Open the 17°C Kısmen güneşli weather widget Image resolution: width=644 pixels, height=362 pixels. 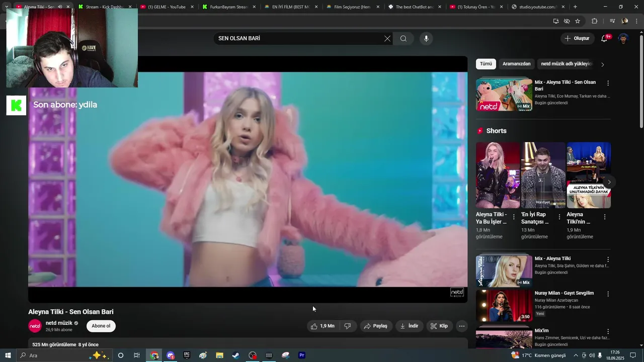click(539, 355)
